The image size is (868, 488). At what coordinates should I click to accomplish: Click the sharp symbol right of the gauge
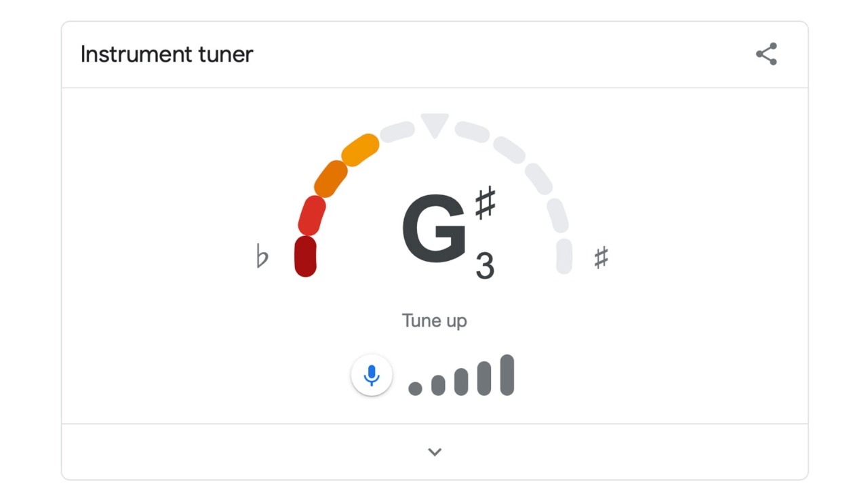[601, 258]
